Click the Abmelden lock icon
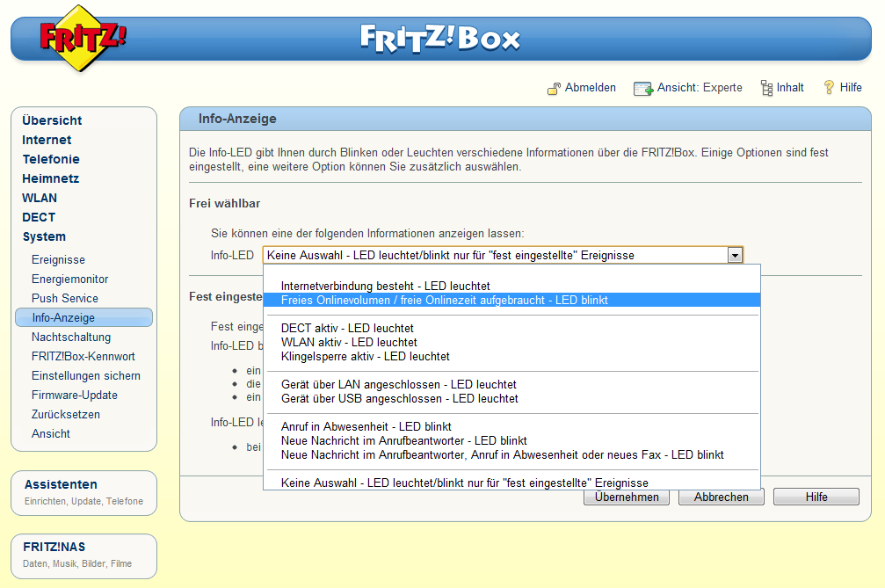The image size is (885, 588). (x=554, y=88)
